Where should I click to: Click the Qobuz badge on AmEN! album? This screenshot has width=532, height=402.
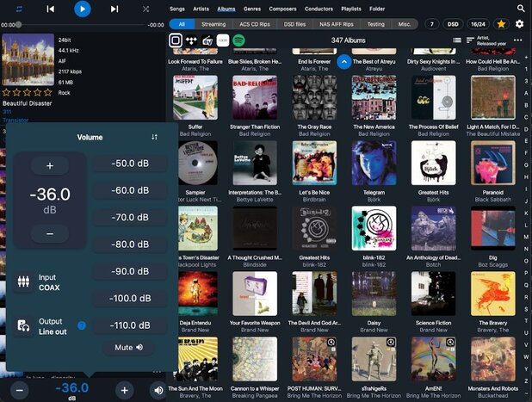click(x=450, y=343)
